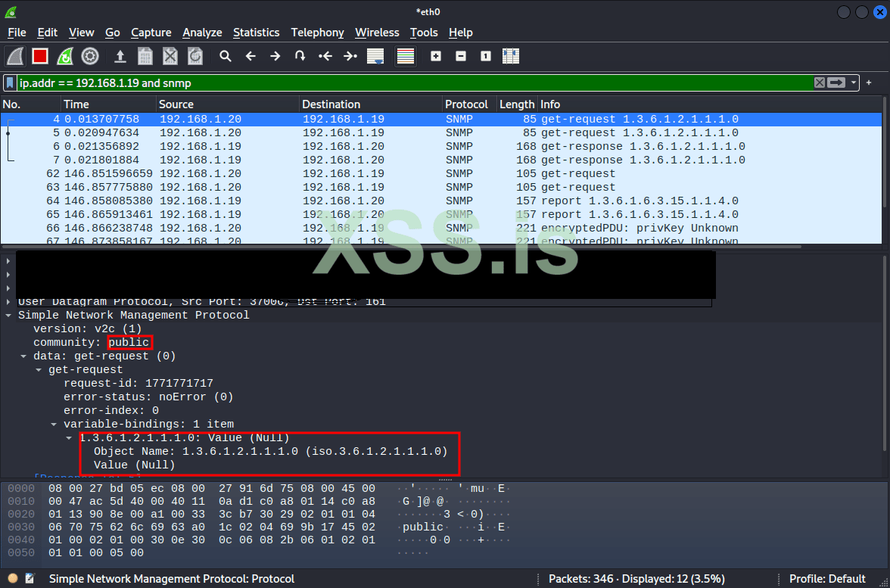890x588 pixels.
Task: Go back to the previous packet arrow
Action: (x=251, y=56)
